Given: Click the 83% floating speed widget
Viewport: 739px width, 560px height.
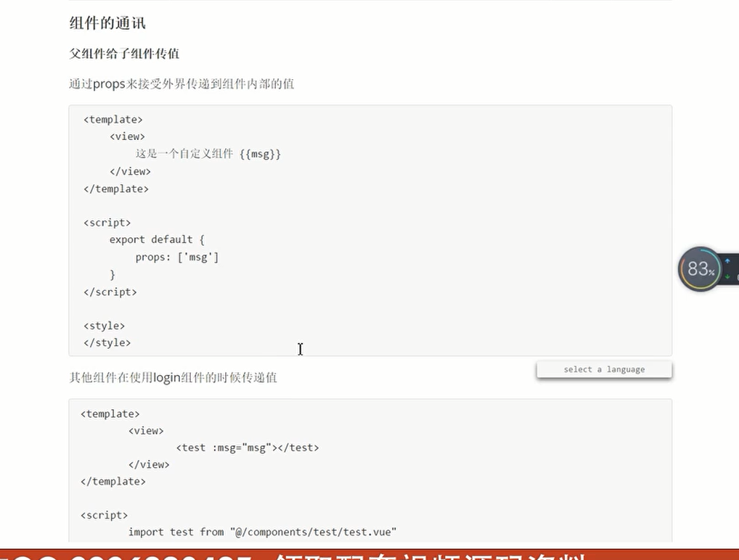Looking at the screenshot, I should [x=700, y=269].
